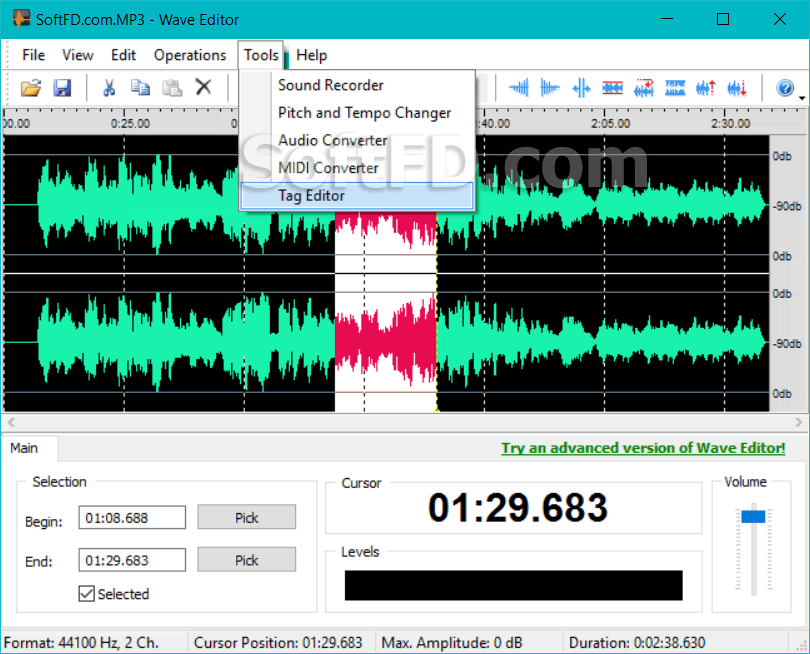Viewport: 810px width, 654px height.
Task: Click Pick button for Begin time
Action: tap(246, 518)
